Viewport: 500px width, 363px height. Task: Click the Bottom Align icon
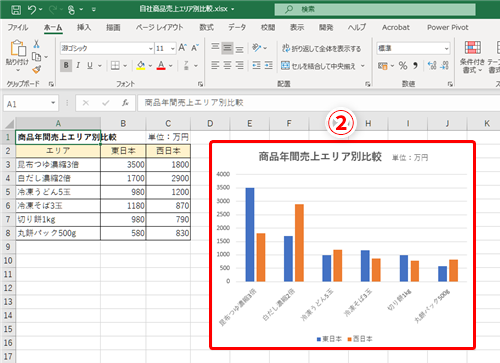[x=239, y=49]
